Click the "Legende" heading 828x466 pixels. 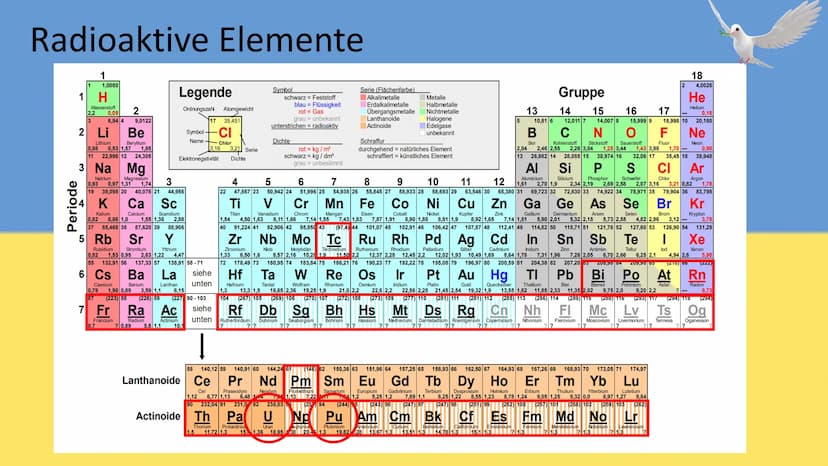coord(205,92)
